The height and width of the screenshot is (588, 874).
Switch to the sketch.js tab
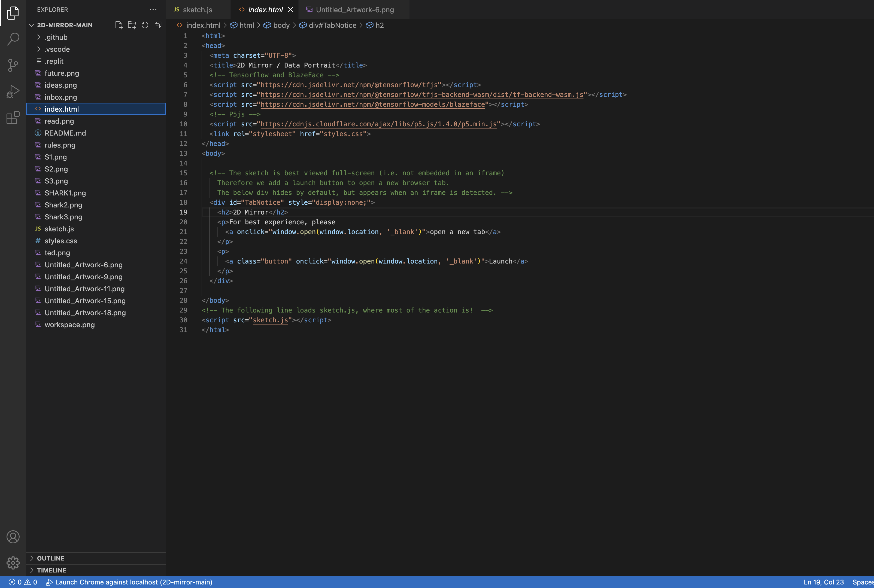pyautogui.click(x=197, y=10)
